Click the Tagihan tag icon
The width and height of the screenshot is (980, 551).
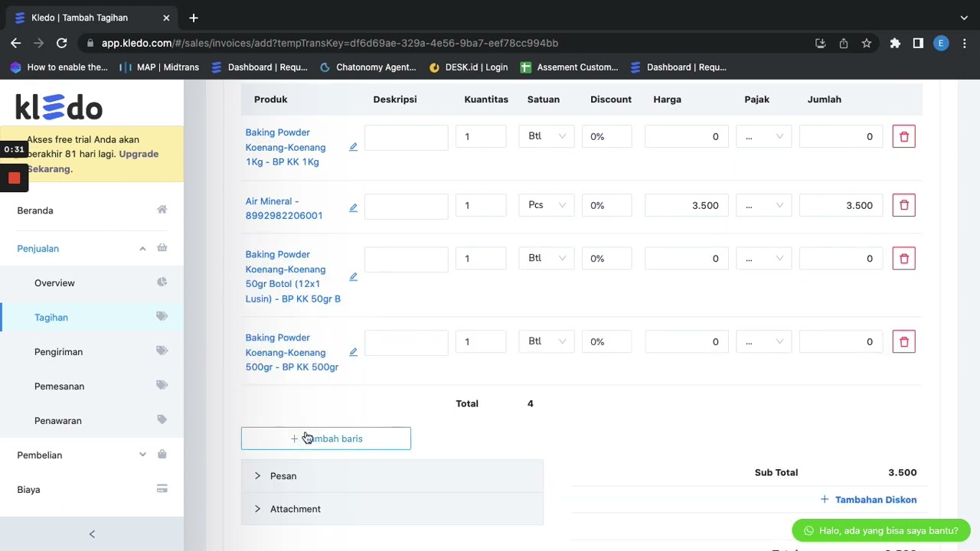(x=162, y=317)
